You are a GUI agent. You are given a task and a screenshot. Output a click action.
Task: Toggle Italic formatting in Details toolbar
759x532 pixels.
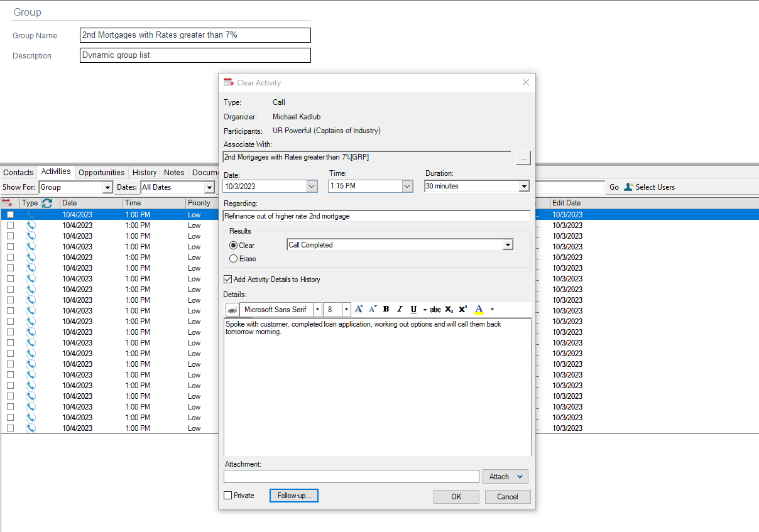click(x=400, y=309)
